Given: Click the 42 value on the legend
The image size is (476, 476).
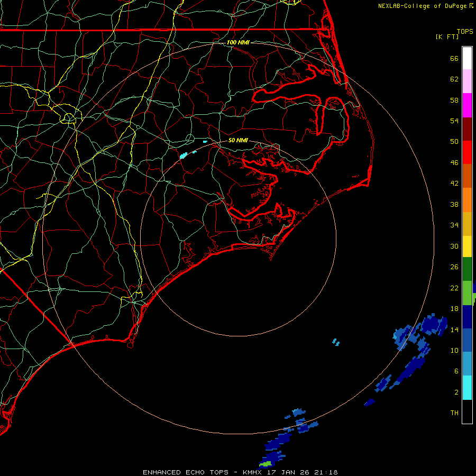Looking at the screenshot, I should (454, 184).
